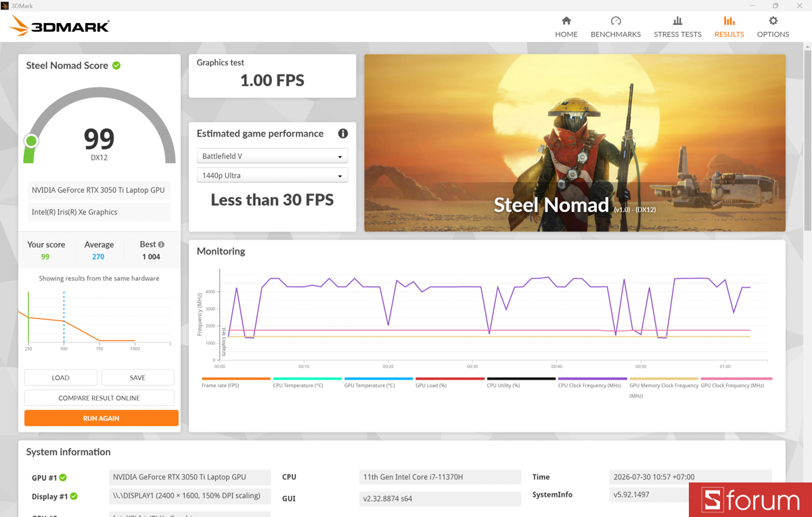812x517 pixels.
Task: Open the 1440p Ultra resolution dropdown
Action: (x=272, y=175)
